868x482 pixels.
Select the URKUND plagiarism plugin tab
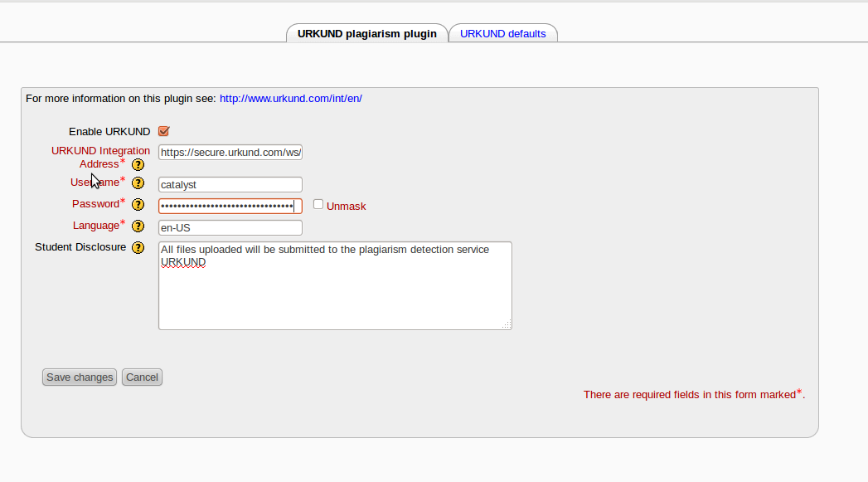pyautogui.click(x=366, y=34)
